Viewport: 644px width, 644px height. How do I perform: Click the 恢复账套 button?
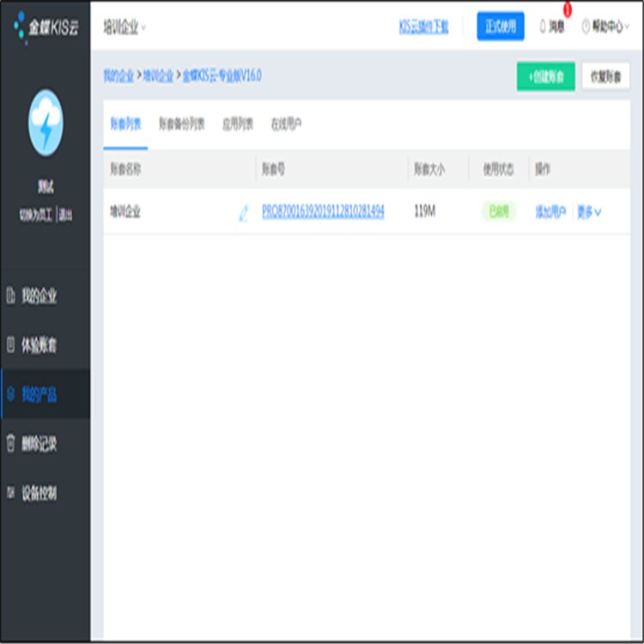(605, 76)
